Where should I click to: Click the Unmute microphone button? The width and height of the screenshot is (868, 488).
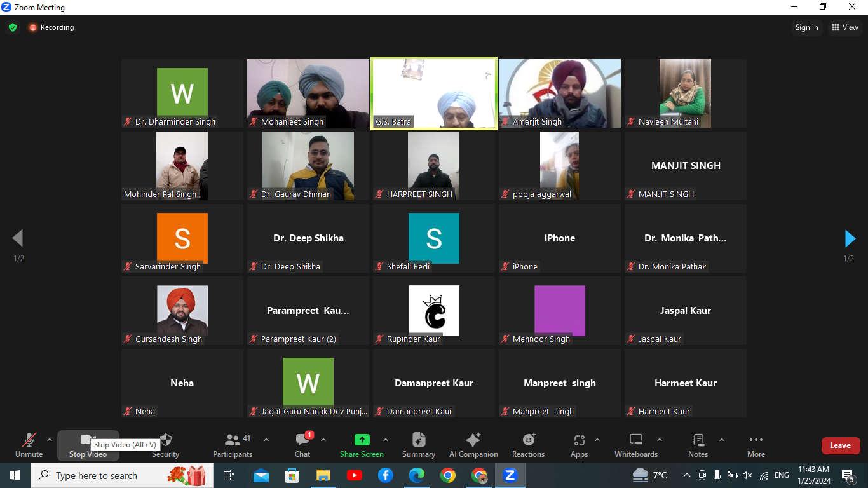(29, 445)
